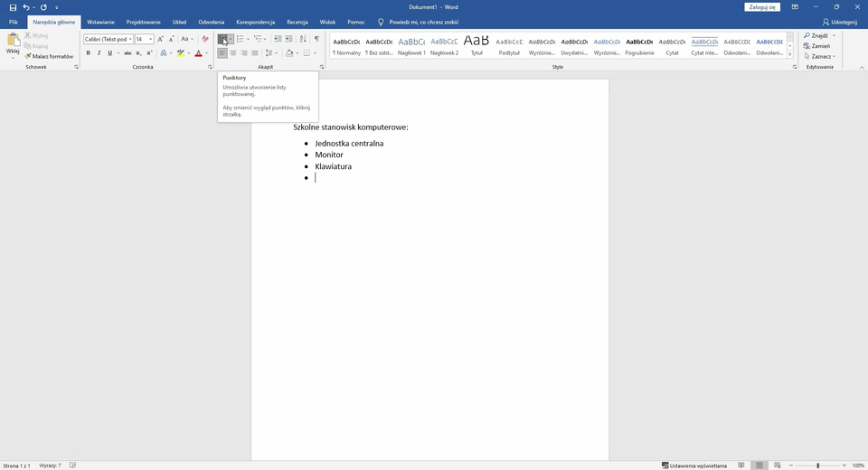The height and width of the screenshot is (470, 868).
Task: Clear all formatting with the eraser icon
Action: point(205,39)
